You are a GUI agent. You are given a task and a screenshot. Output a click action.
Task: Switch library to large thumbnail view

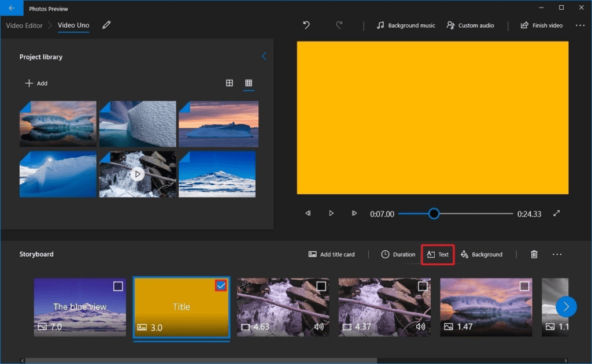[230, 83]
